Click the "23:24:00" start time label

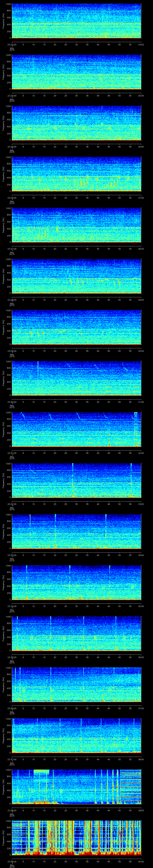[x=12, y=96]
